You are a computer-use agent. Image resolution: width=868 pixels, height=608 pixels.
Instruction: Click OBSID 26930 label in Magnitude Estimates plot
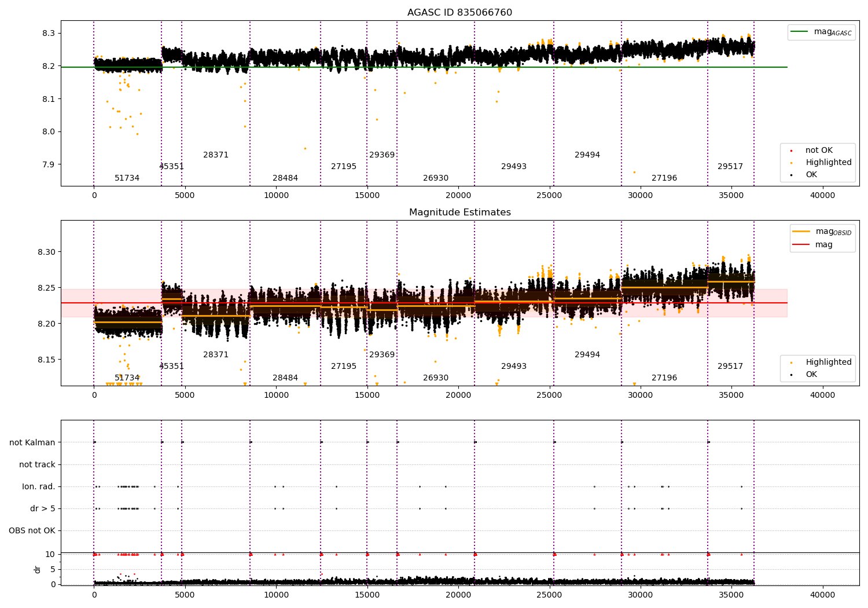tap(436, 378)
